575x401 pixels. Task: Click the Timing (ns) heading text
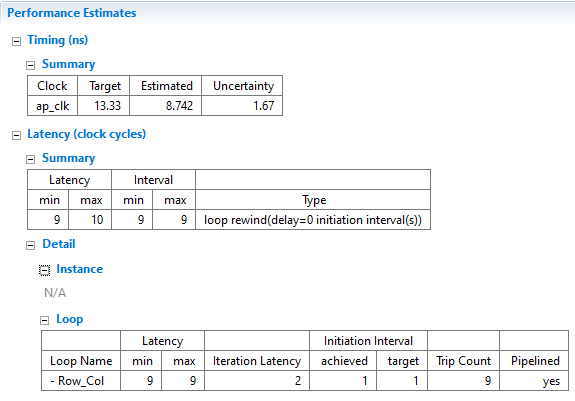tap(58, 40)
